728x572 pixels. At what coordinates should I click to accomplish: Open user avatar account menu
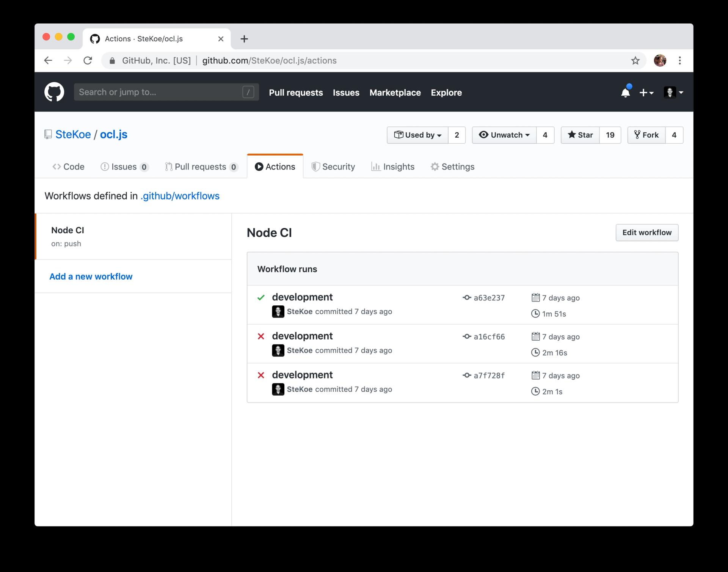click(673, 93)
